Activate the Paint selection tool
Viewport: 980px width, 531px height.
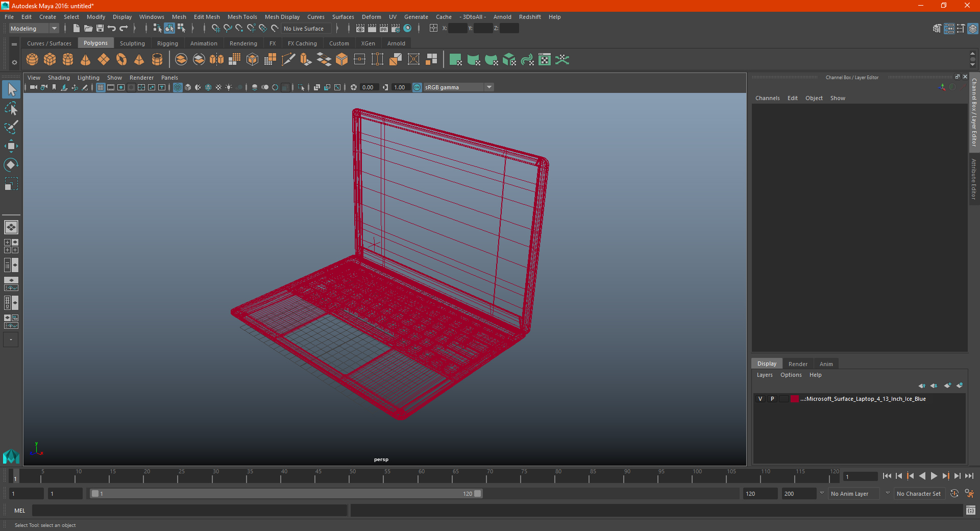point(11,127)
